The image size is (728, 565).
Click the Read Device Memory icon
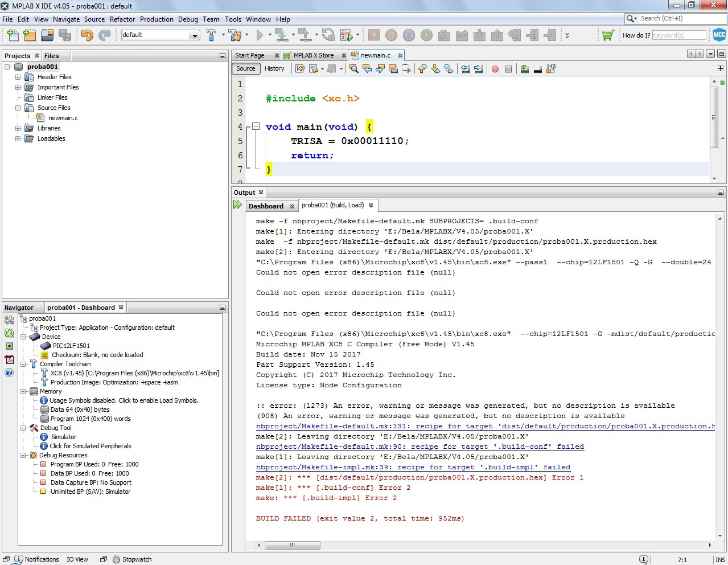(305, 35)
